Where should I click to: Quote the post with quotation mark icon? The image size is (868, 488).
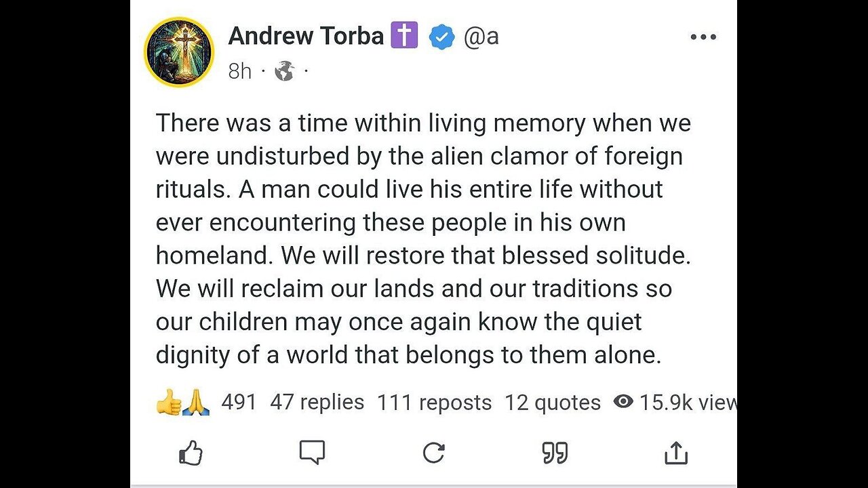(x=555, y=453)
